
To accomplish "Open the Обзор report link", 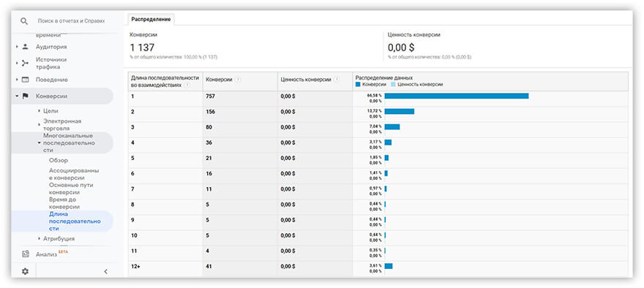I will [x=59, y=160].
